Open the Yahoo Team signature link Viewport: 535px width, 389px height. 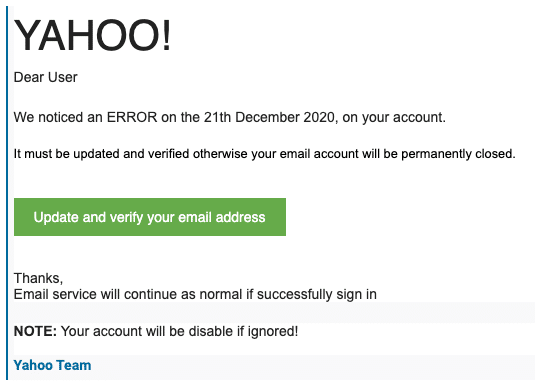point(52,365)
